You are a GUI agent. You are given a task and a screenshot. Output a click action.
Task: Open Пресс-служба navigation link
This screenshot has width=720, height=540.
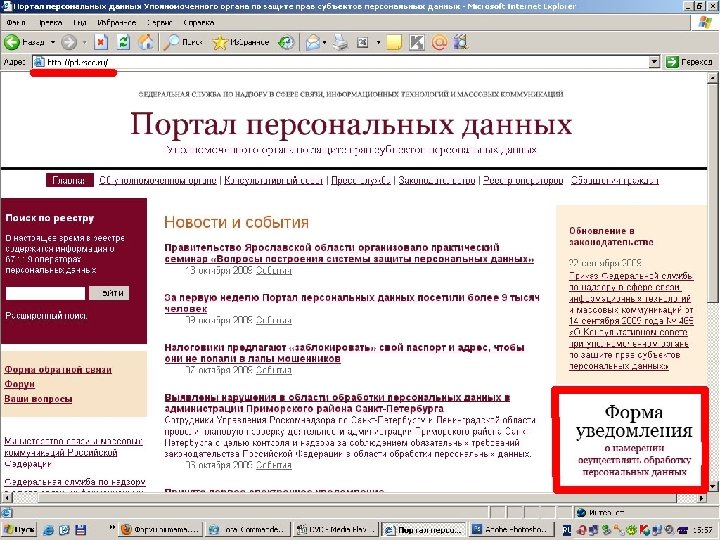(361, 180)
